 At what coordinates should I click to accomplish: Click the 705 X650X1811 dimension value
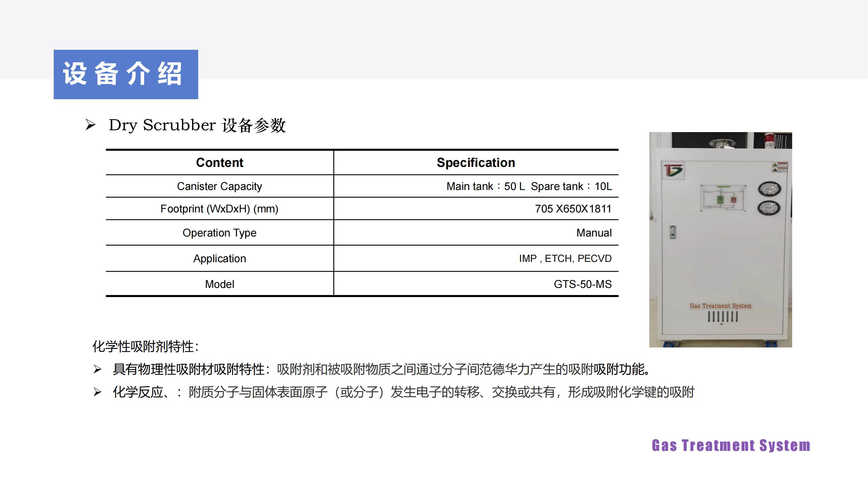coord(573,209)
